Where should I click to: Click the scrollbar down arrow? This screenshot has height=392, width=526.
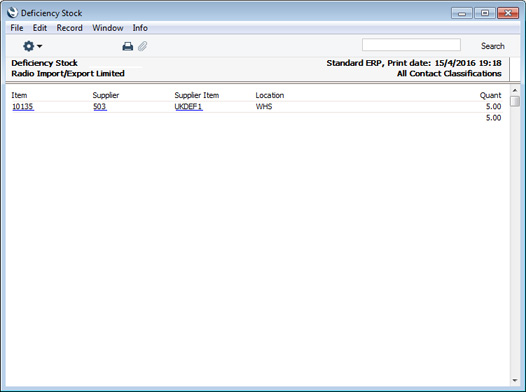[515, 380]
